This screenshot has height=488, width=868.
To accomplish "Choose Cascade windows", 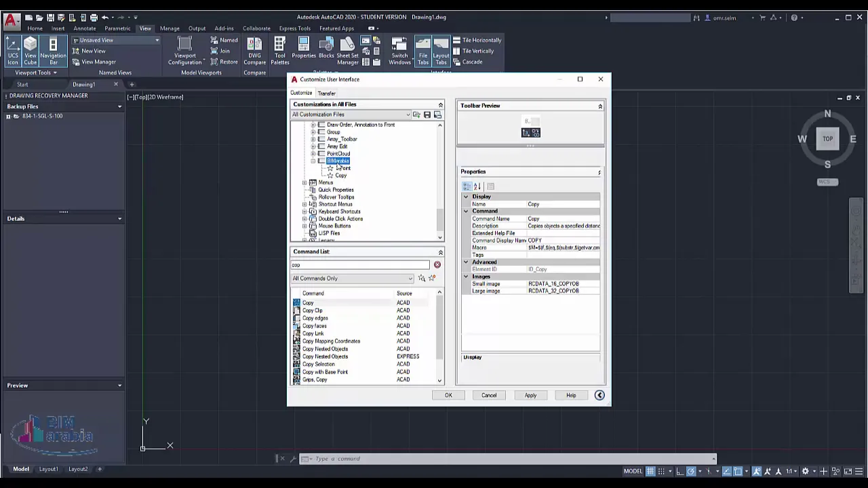I will coord(468,62).
